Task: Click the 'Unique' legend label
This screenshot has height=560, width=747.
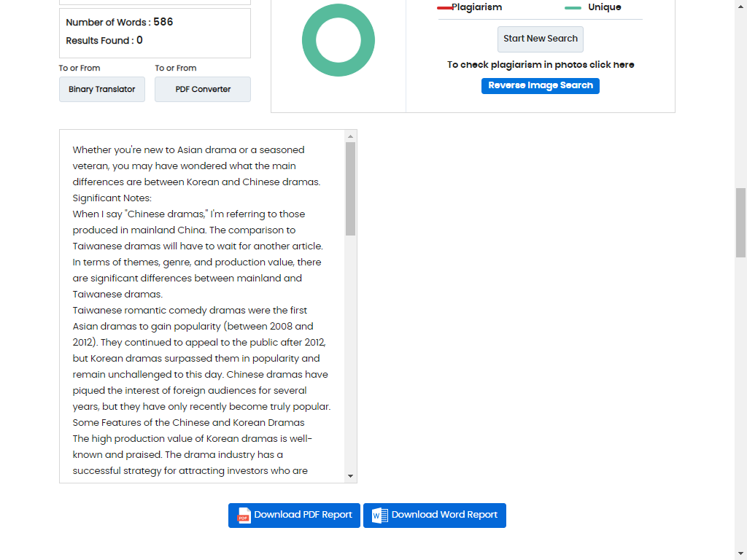Action: click(605, 7)
